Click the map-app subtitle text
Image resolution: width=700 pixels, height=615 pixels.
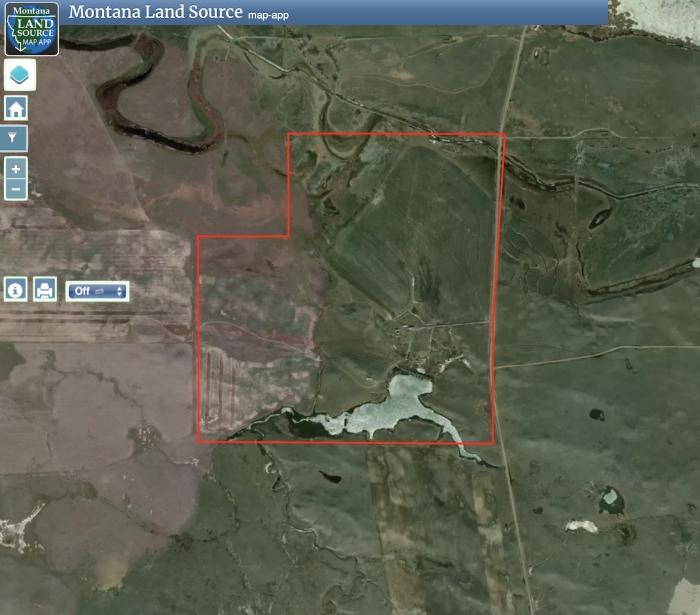point(268,14)
